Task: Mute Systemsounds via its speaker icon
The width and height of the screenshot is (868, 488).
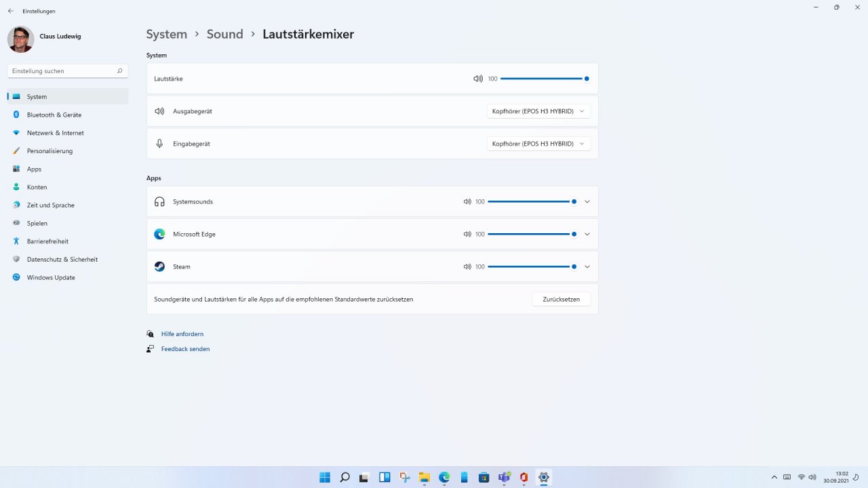Action: (467, 202)
